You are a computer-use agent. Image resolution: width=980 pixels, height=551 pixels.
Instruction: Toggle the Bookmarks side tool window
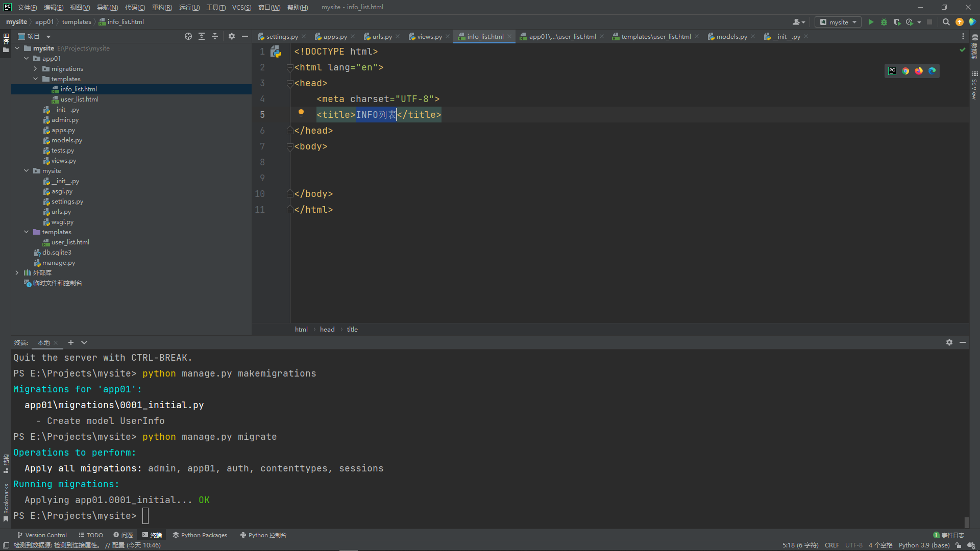click(6, 503)
